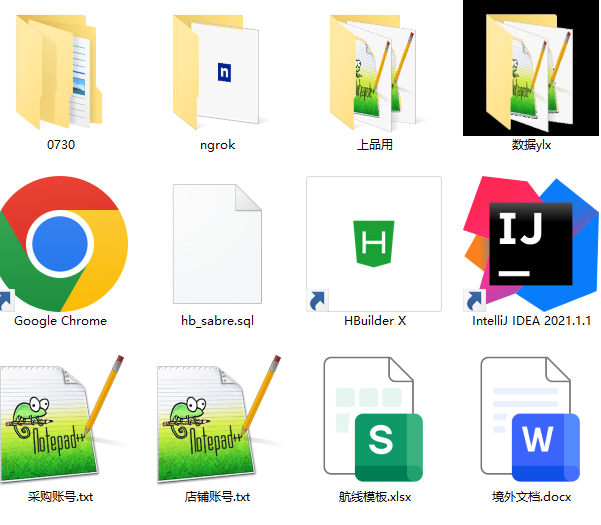Image resolution: width=601 pixels, height=525 pixels.
Task: Click the IntelliJ IDEA 2021.1.1 label
Action: pyautogui.click(x=531, y=321)
